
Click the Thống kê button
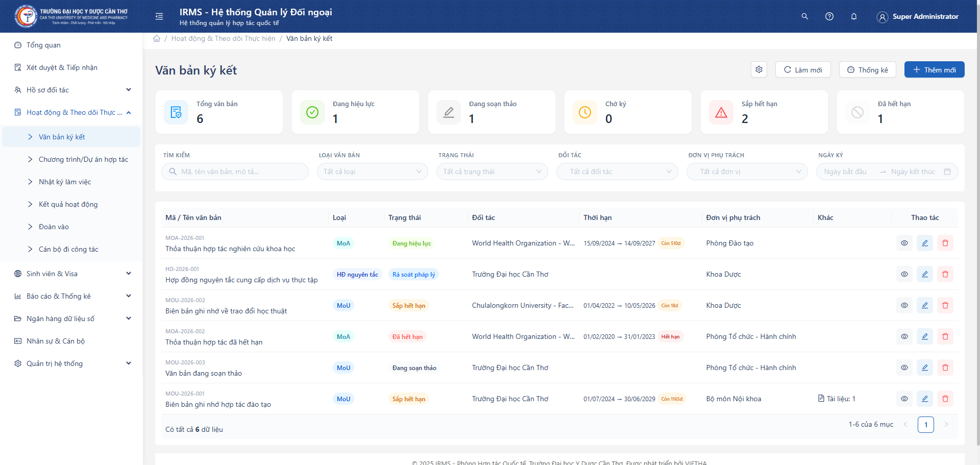click(867, 69)
